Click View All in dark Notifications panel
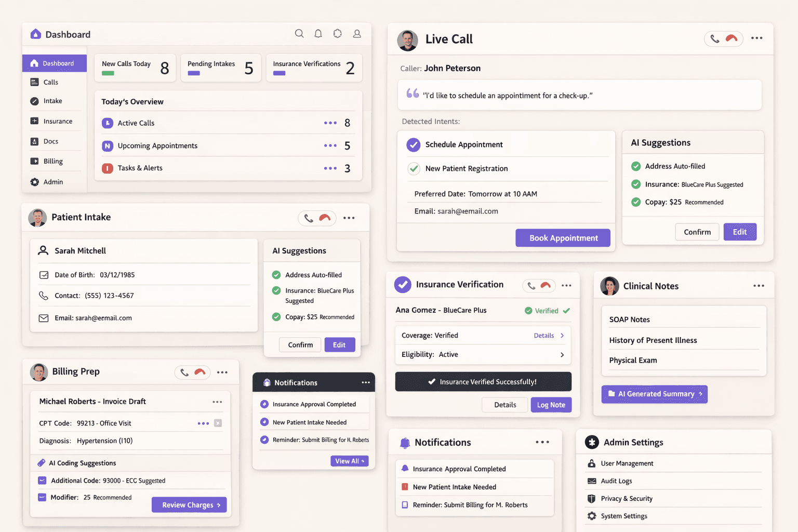The height and width of the screenshot is (532, 798). (349, 461)
